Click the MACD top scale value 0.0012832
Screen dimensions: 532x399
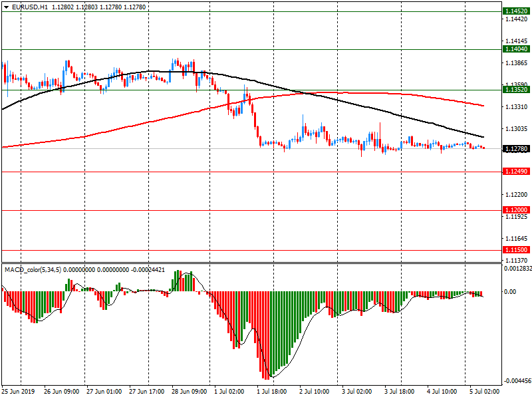coord(518,269)
